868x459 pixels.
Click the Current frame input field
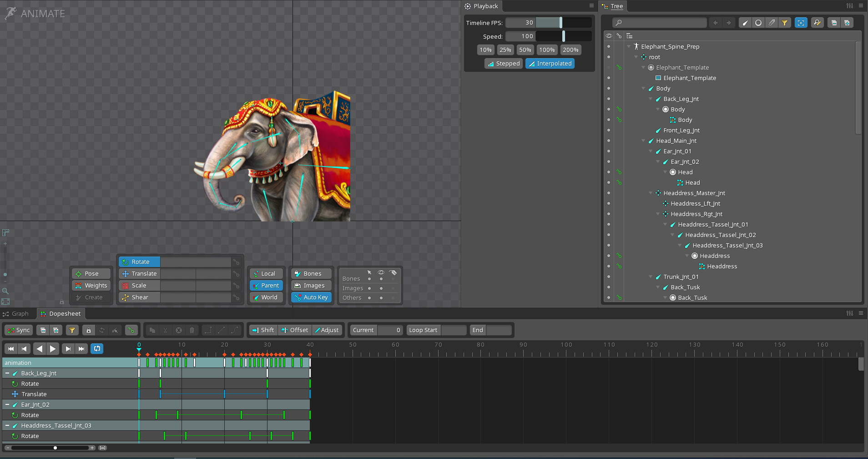[x=388, y=330]
